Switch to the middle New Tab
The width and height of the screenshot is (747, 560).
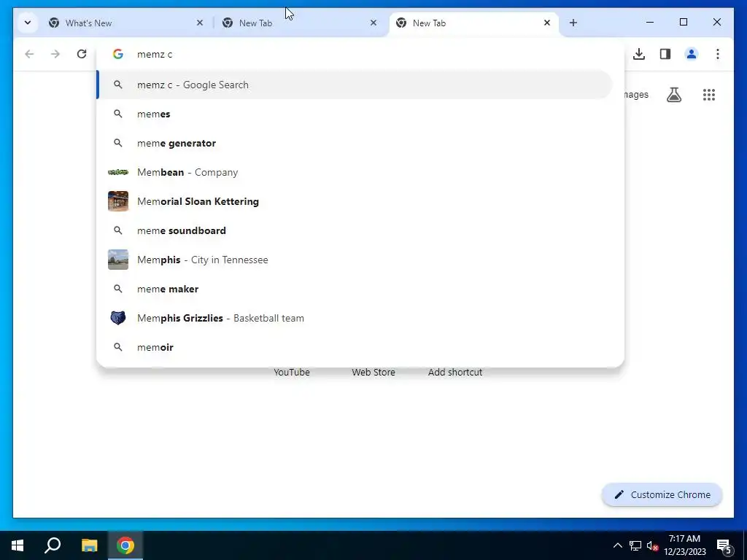click(x=300, y=23)
